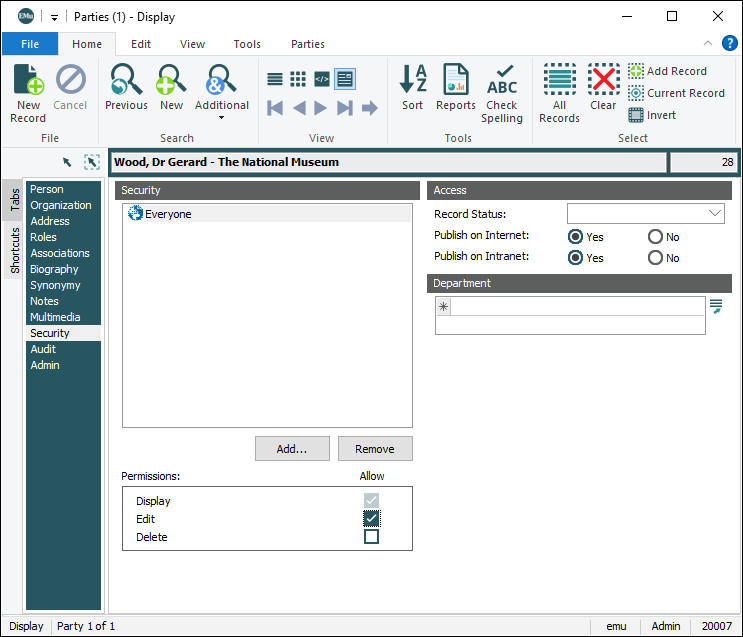Open Reports from the ribbon
This screenshot has height=637, width=743.
tap(456, 88)
